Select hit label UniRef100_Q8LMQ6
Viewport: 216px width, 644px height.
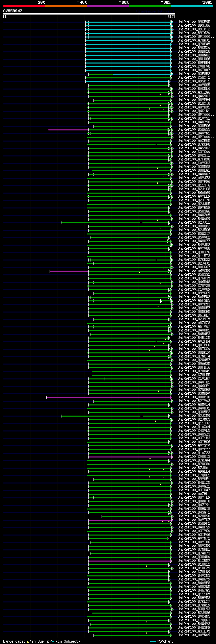(194, 59)
